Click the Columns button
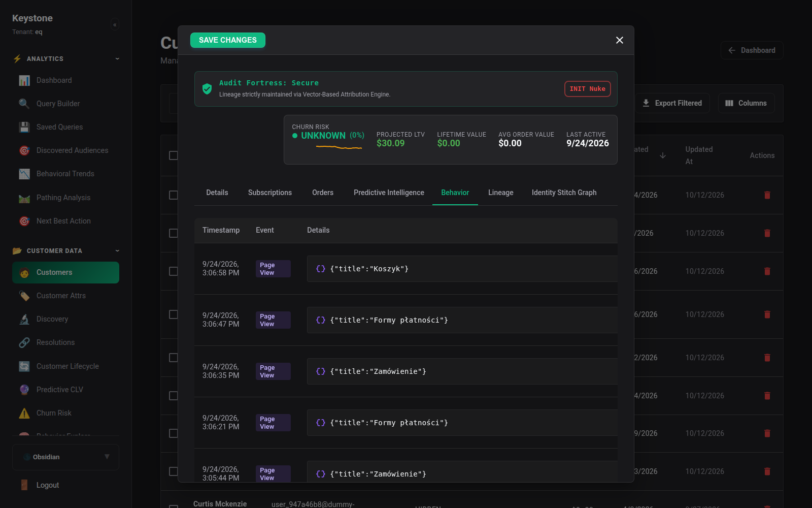The image size is (812, 508). [x=746, y=103]
